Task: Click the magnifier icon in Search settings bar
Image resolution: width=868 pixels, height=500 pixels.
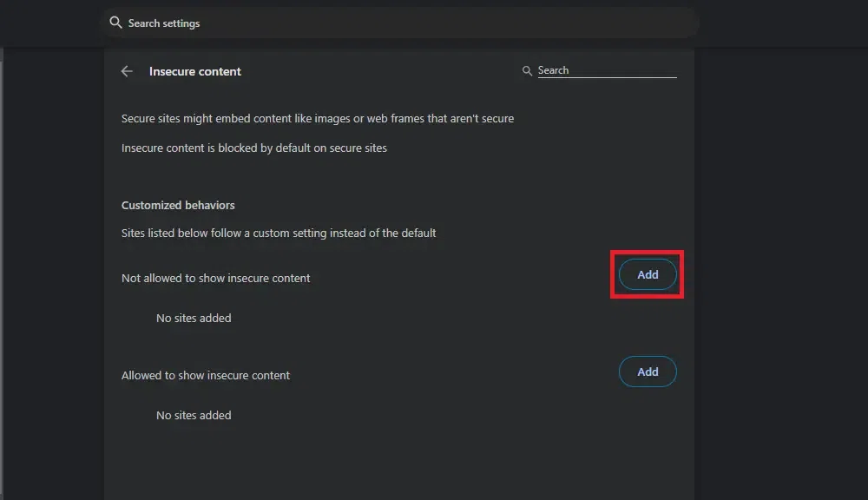Action: point(115,23)
